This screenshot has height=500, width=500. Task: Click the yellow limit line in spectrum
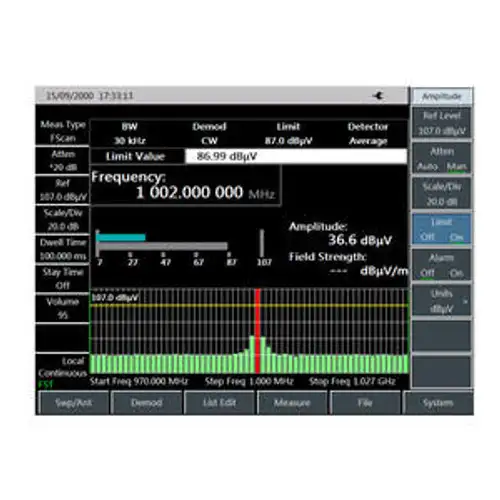249,305
